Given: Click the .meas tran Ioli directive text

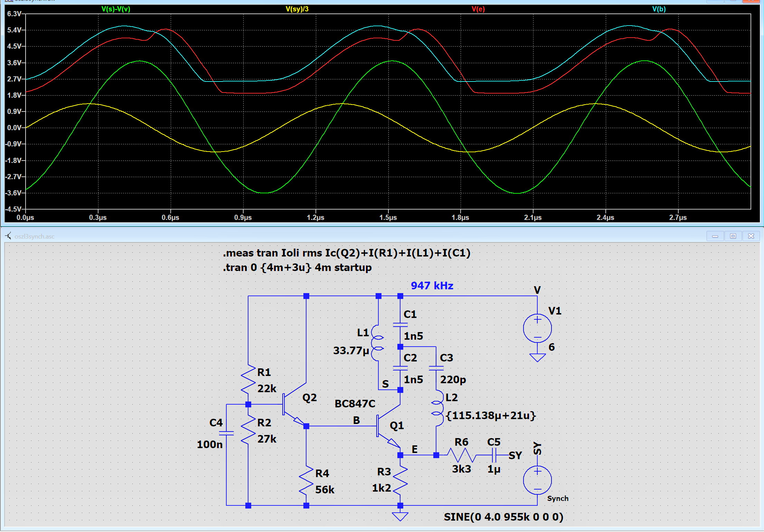Looking at the screenshot, I should coord(346,253).
